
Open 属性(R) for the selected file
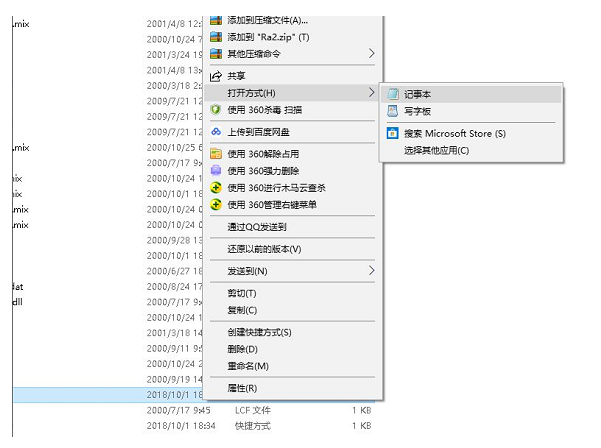(242, 388)
